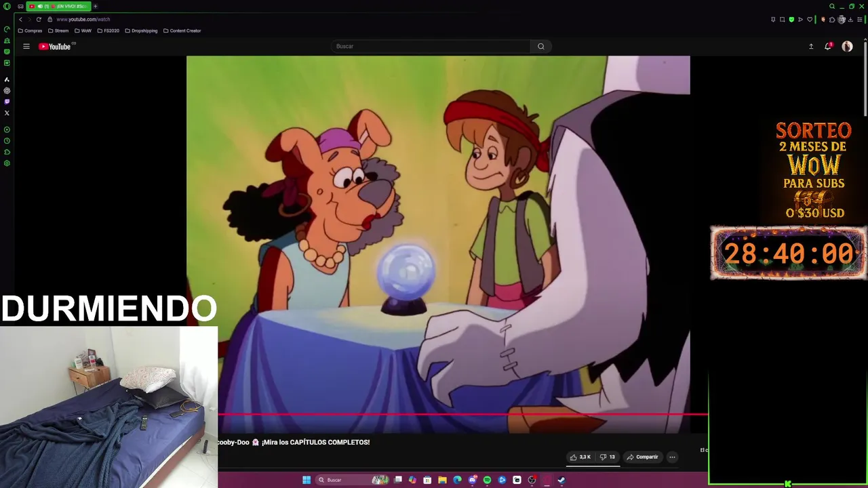Screen dimensions: 868x488
Task: Seek on the red video progress bar
Action: click(x=463, y=414)
